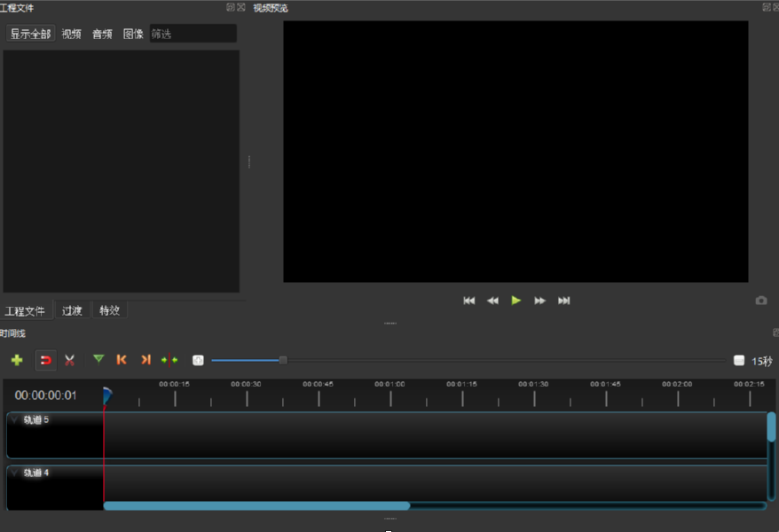Select the Add Track tool

point(16,360)
